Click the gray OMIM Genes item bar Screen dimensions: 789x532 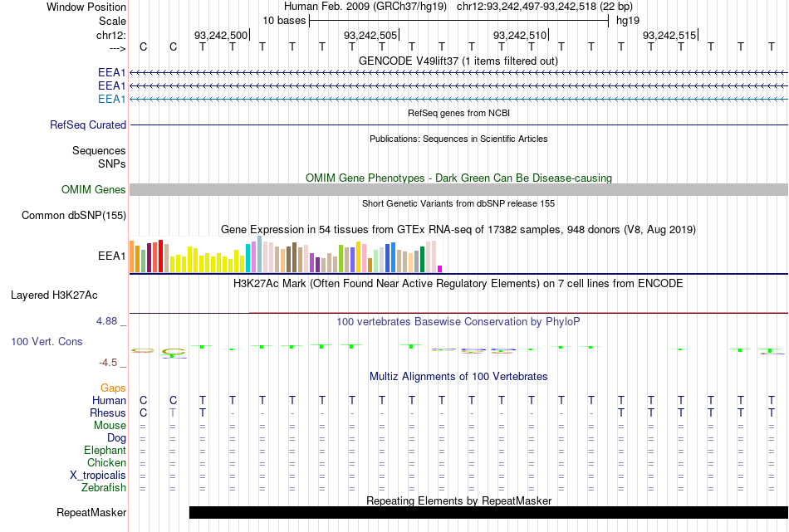pyautogui.click(x=458, y=189)
